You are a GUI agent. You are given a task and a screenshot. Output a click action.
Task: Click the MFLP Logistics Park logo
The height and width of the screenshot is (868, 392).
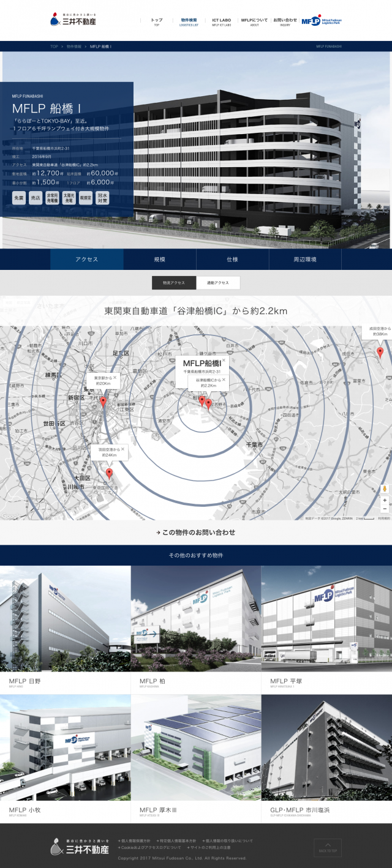click(x=322, y=21)
